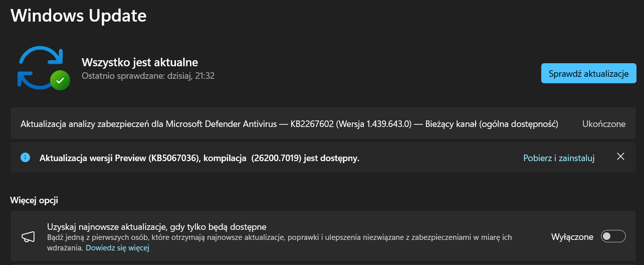
Task: Click the Windows Update page heading
Action: pos(78,15)
